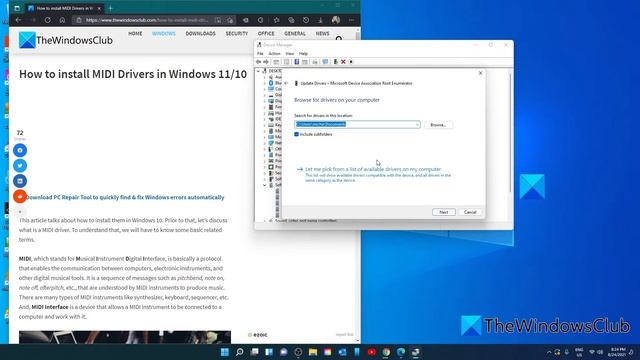Expand the Bluetooth tree node
Screen dimensions: 640x360
(264, 83)
